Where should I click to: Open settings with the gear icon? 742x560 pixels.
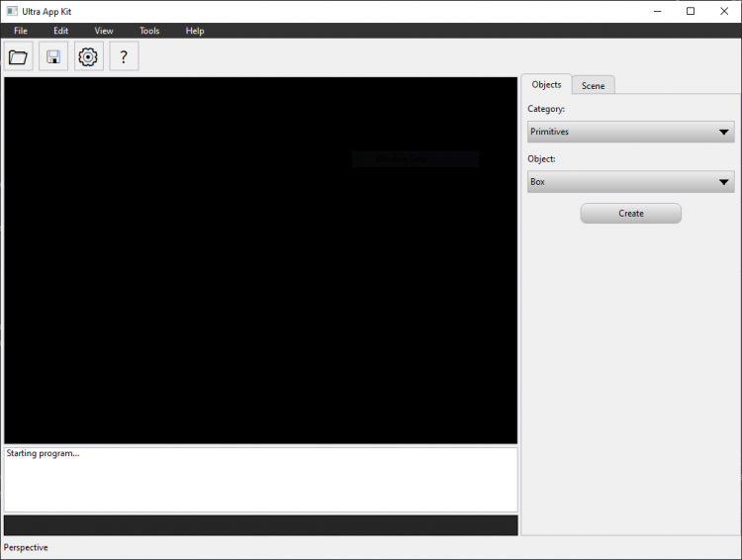(x=88, y=57)
